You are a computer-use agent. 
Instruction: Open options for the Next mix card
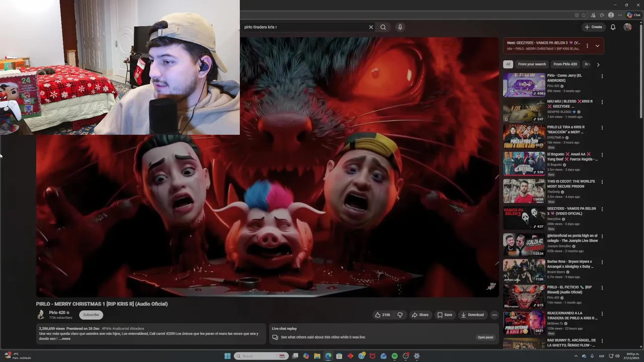[x=587, y=46]
